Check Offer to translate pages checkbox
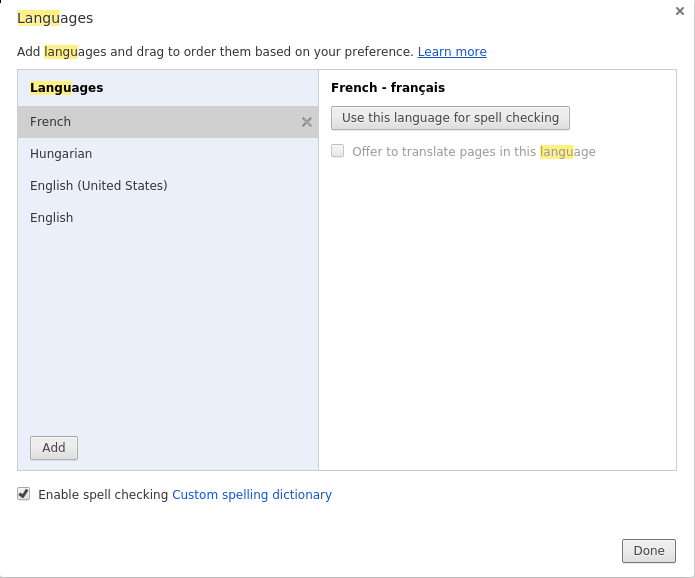The height and width of the screenshot is (578, 695). pyautogui.click(x=337, y=151)
